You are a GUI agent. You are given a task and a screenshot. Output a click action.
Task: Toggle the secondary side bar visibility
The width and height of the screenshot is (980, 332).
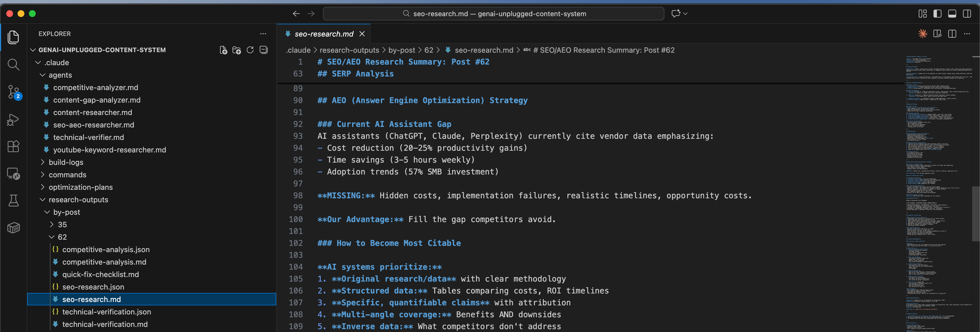pyautogui.click(x=967, y=14)
